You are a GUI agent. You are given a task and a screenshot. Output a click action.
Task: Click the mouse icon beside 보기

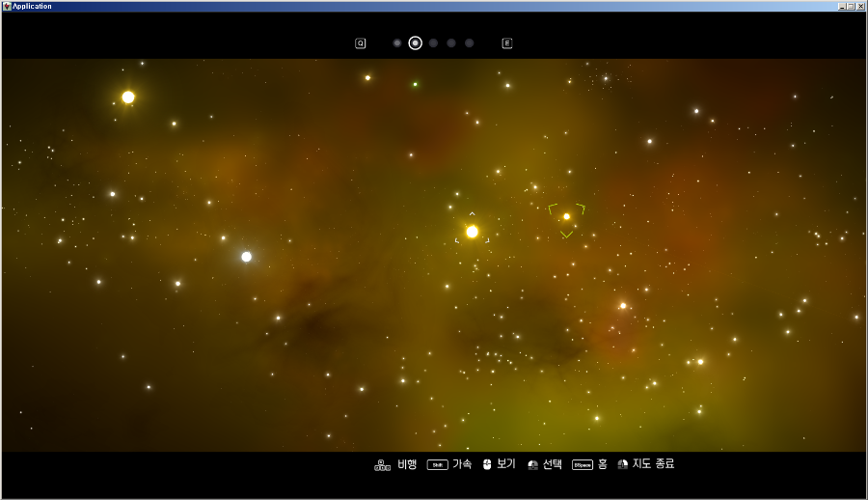[488, 464]
